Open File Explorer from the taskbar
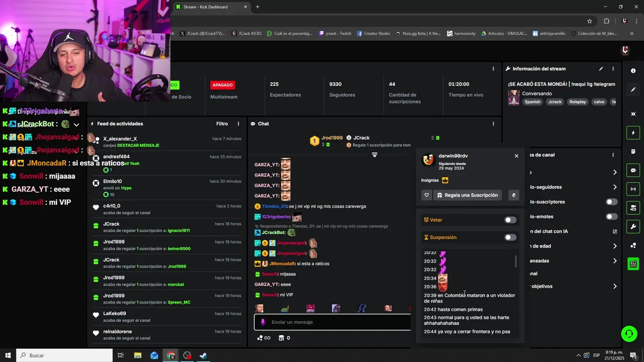644x362 pixels. [138, 355]
